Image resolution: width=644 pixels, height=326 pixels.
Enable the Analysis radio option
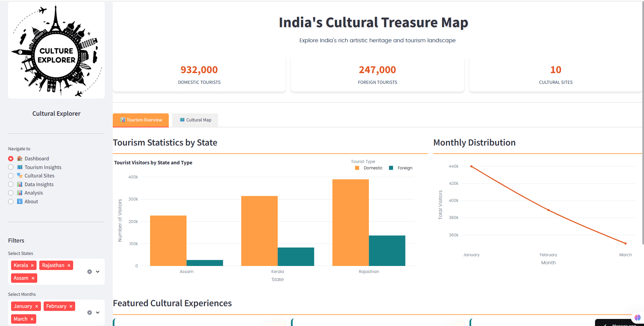[11, 193]
